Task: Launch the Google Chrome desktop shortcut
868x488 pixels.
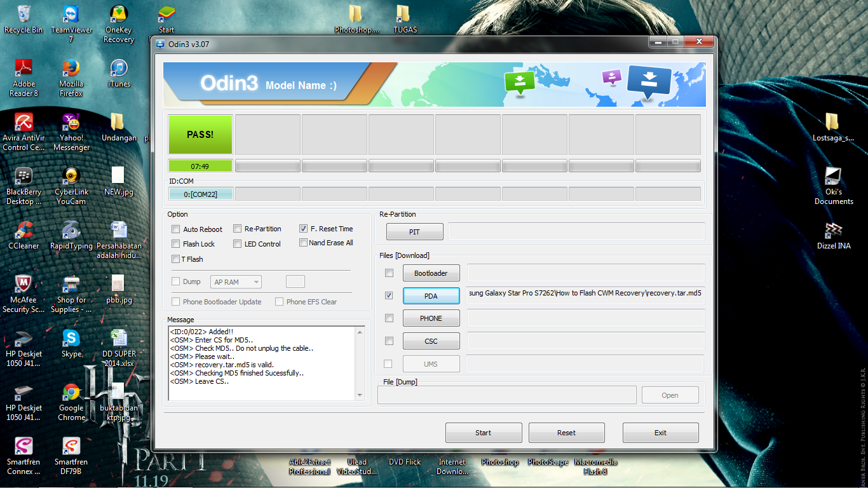Action: (x=71, y=402)
